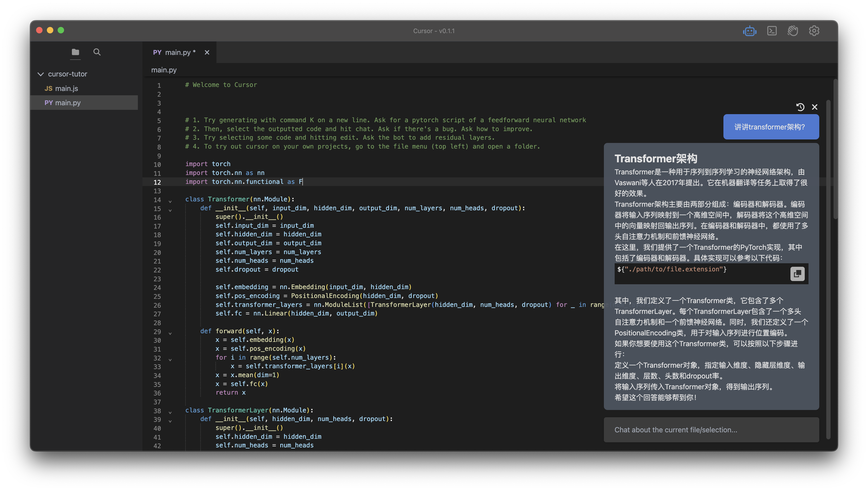Click 'x = x.mean(dim=1)' line

pos(247,375)
